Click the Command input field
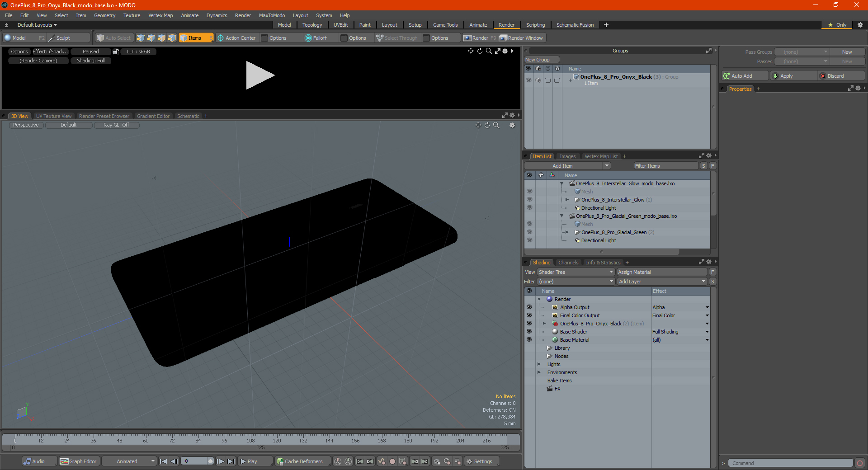Viewport: 868px width, 470px height. (790, 463)
